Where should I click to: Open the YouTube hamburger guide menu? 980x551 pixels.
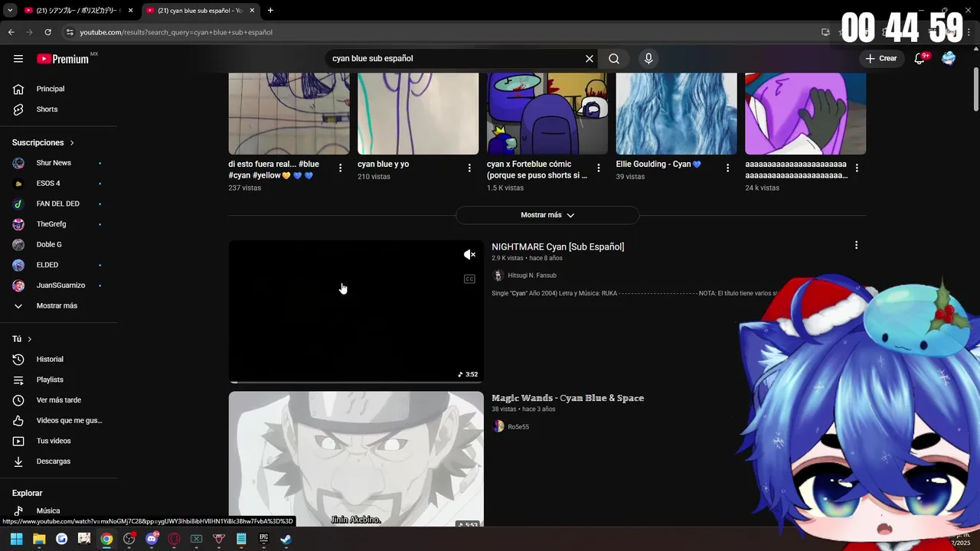click(18, 59)
